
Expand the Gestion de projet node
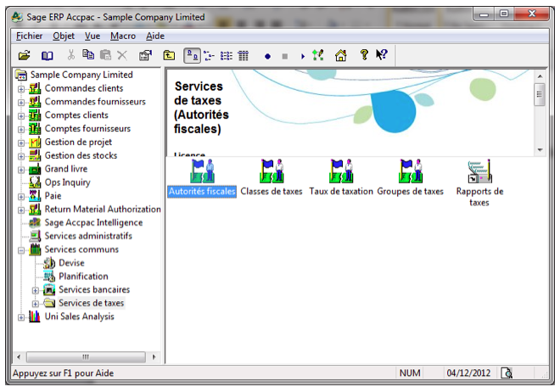point(21,143)
